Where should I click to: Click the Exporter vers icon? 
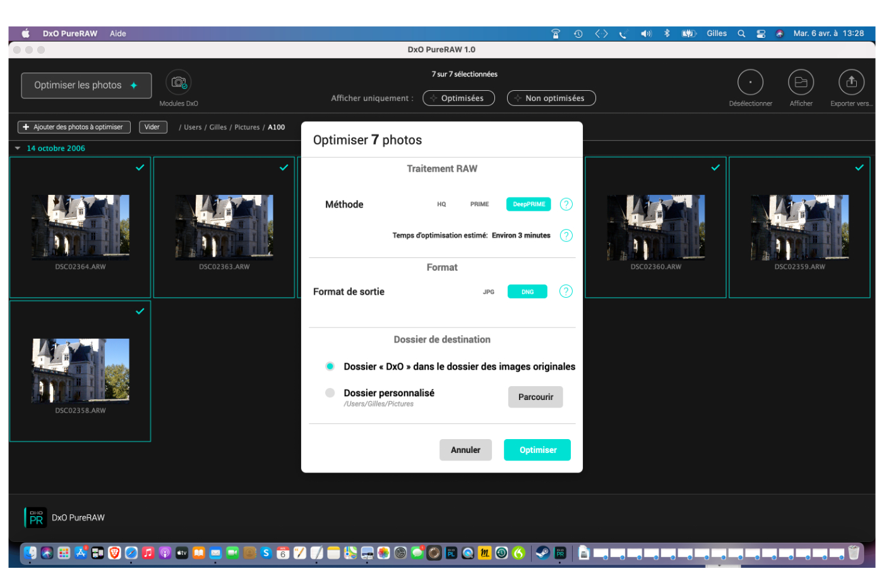tap(851, 83)
